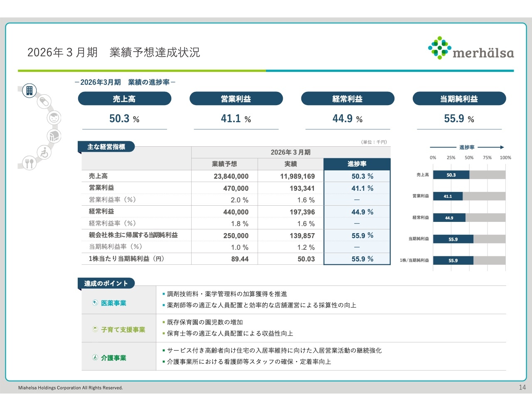
Task: Click the small icon beside 子育て支援事業
Action: tap(95, 330)
